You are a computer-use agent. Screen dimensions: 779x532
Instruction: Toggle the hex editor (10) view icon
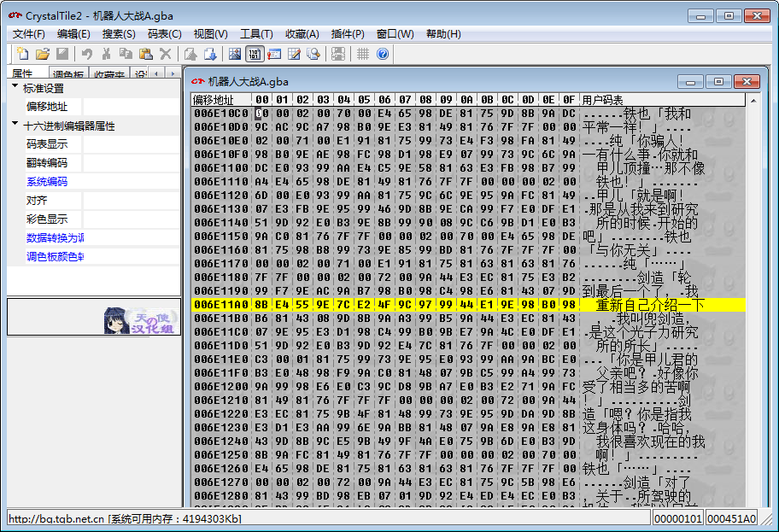click(x=256, y=53)
